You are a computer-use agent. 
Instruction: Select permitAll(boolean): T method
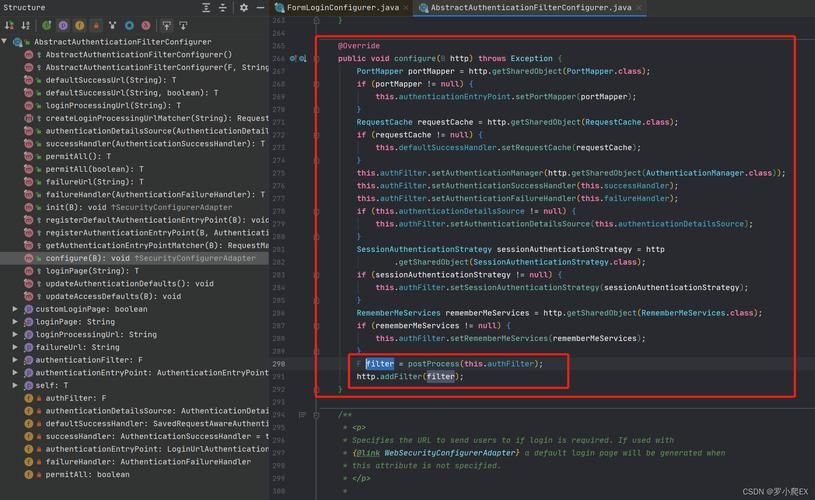coord(95,169)
